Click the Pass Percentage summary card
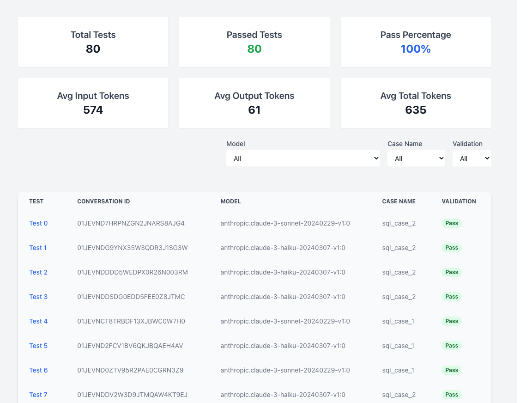The height and width of the screenshot is (403, 532). pyautogui.click(x=416, y=42)
